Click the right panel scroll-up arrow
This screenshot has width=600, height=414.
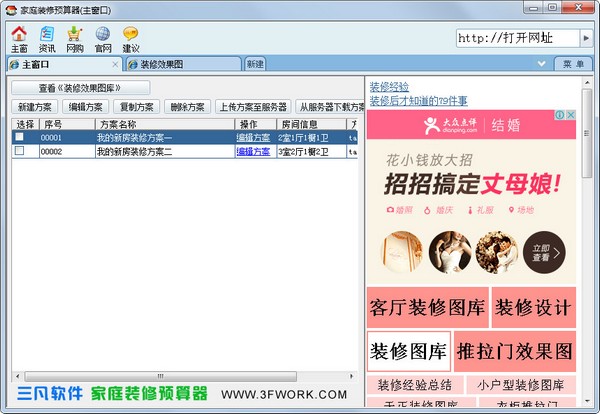point(587,82)
